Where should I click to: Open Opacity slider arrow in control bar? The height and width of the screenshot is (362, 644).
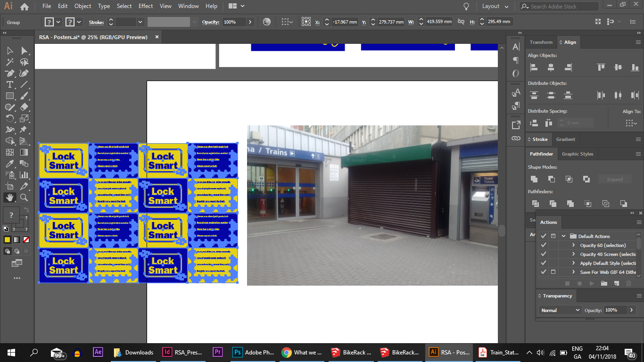coord(250,22)
